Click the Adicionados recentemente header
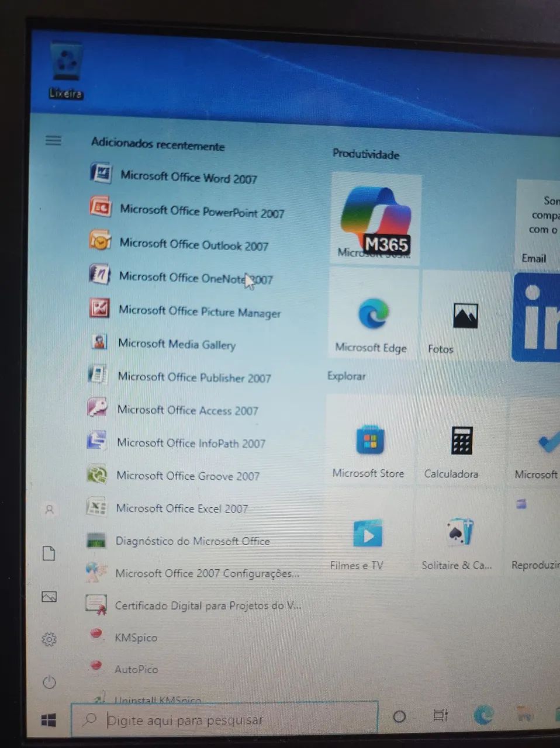 (x=158, y=144)
